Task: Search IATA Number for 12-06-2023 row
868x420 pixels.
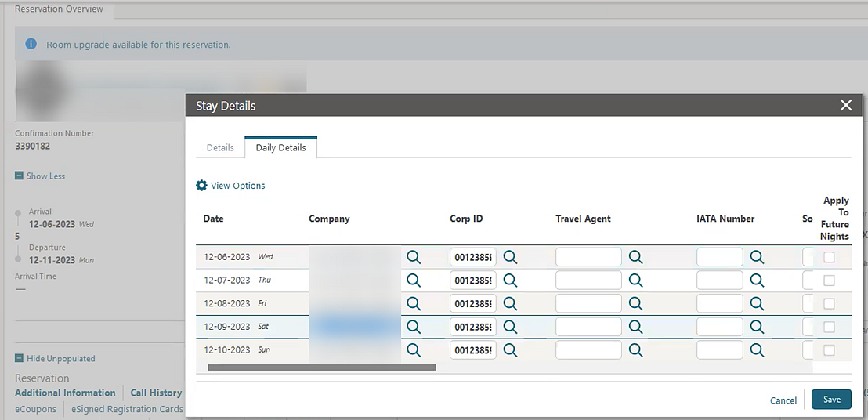Action: click(757, 257)
